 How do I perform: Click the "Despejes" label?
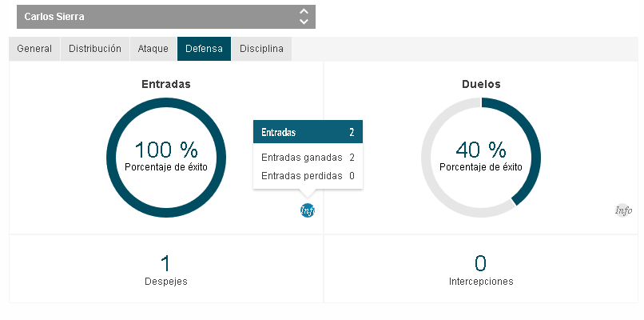coord(166,282)
